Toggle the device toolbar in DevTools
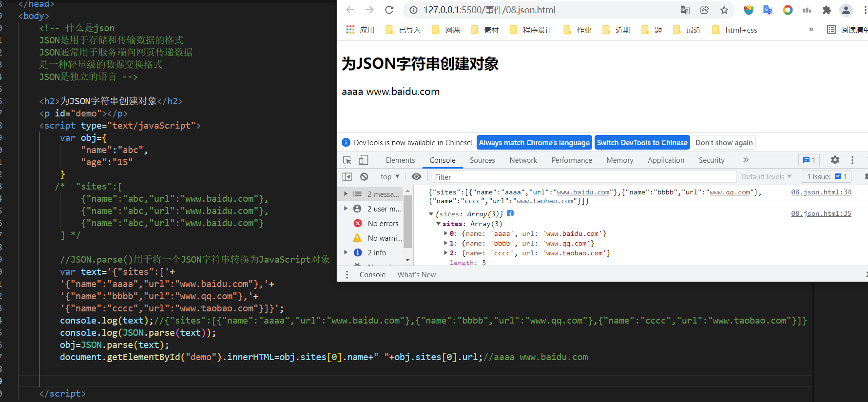Screen dimensions: 868x402 coord(364,160)
